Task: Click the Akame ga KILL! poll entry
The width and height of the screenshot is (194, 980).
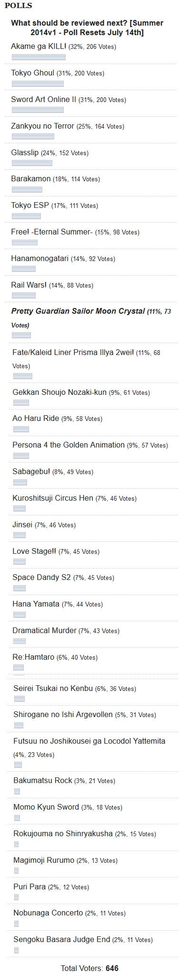Action: click(64, 47)
